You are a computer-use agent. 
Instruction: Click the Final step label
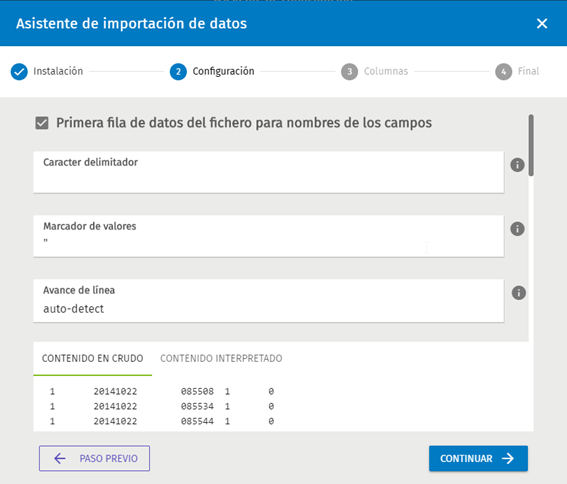coord(528,71)
